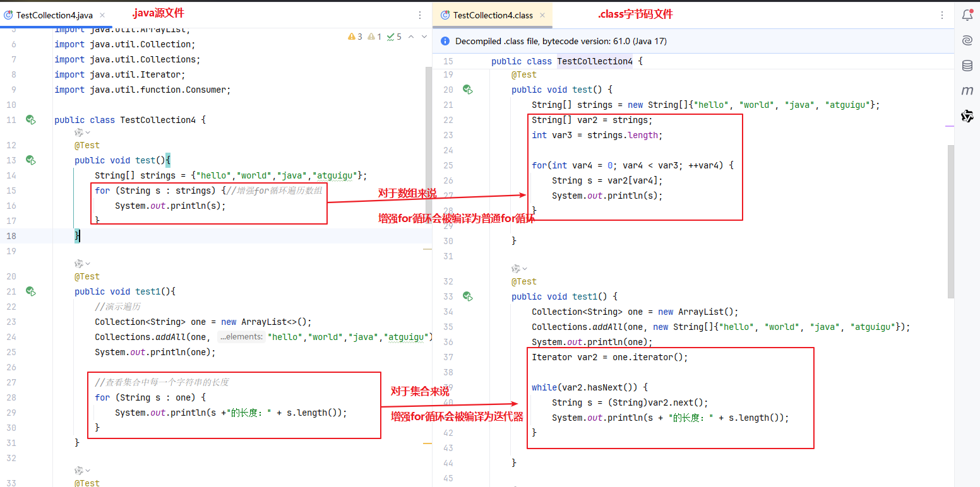The width and height of the screenshot is (980, 487).
Task: Open tab options menu for .java editor pane
Action: pos(421,15)
